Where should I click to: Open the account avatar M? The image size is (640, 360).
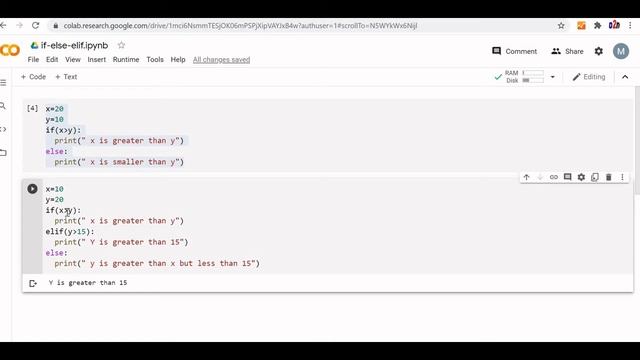point(621,51)
